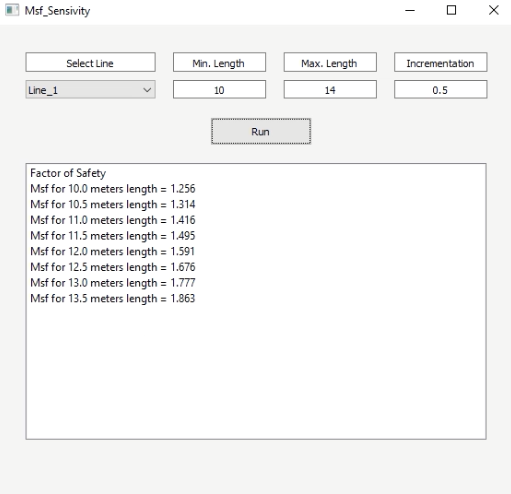
Task: Click the Max. Length label box
Action: tap(330, 62)
